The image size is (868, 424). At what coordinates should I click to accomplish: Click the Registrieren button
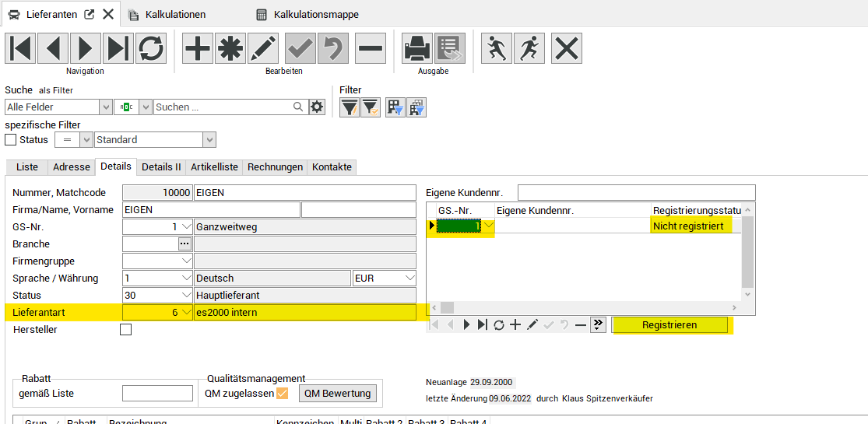[669, 325]
